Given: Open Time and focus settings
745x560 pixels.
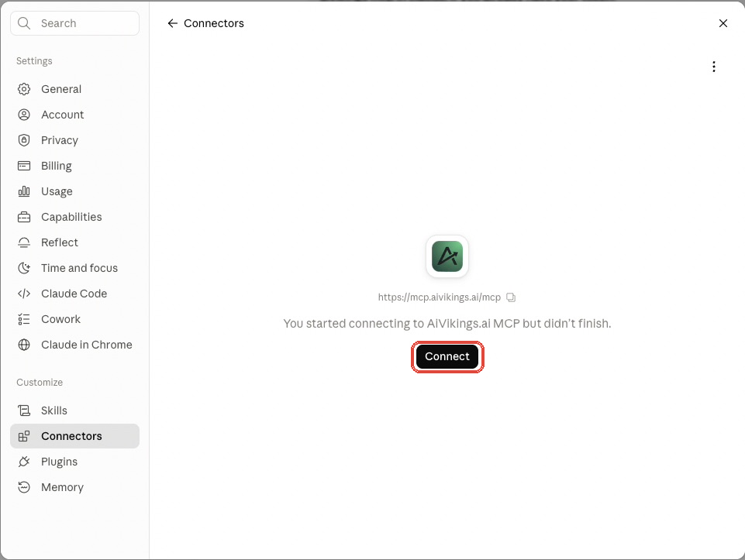Looking at the screenshot, I should [74, 268].
